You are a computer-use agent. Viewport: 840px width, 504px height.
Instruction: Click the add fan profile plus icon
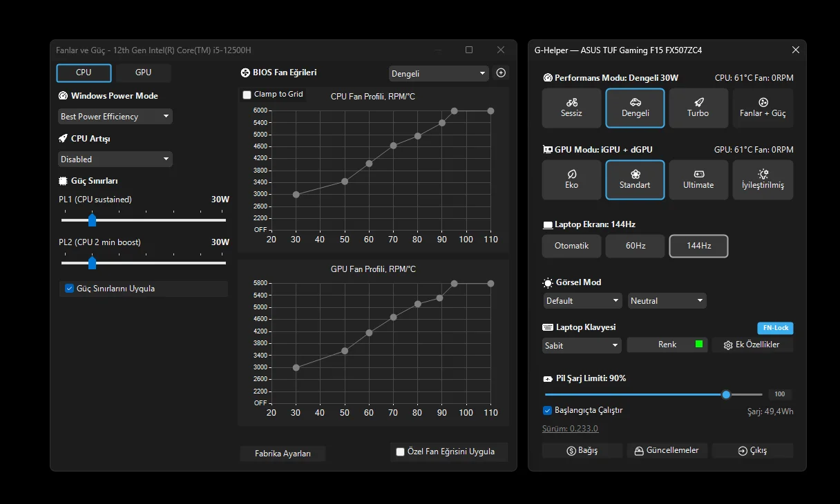tap(502, 73)
